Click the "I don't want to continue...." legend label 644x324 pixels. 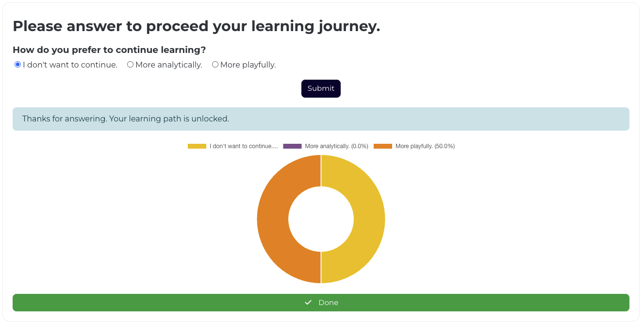(244, 146)
